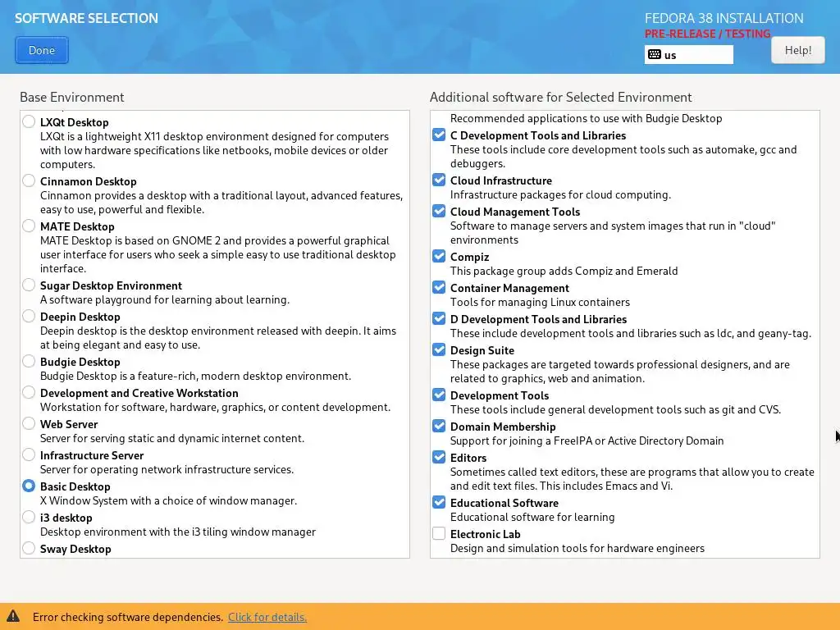Click 'Server for operating network infrastructure services.'

[167, 469]
